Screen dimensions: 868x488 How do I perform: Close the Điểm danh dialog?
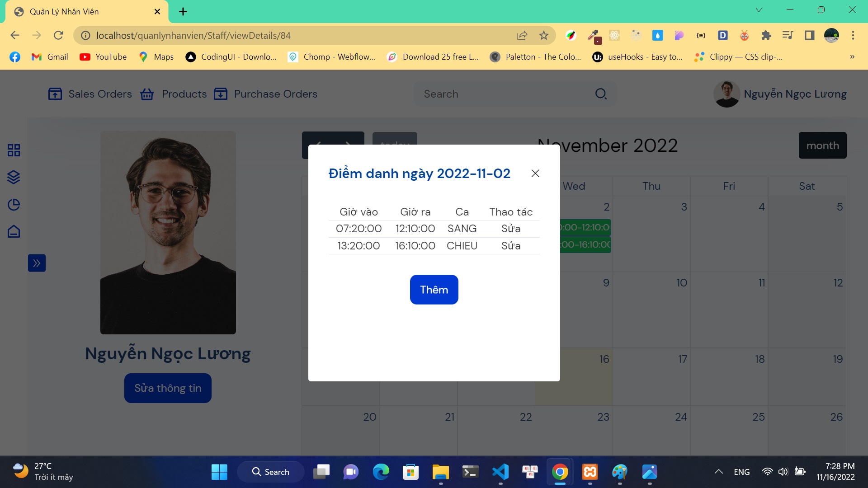point(535,174)
